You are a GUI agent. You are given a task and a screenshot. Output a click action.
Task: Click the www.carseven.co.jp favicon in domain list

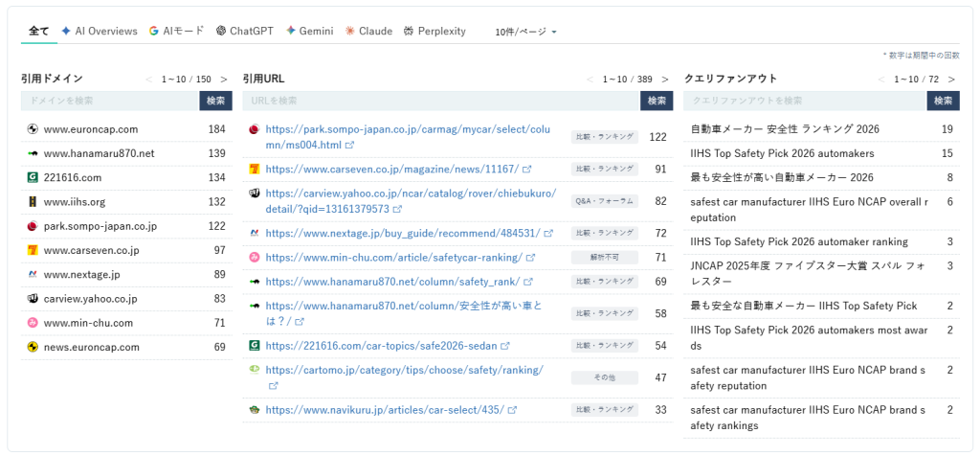click(33, 250)
